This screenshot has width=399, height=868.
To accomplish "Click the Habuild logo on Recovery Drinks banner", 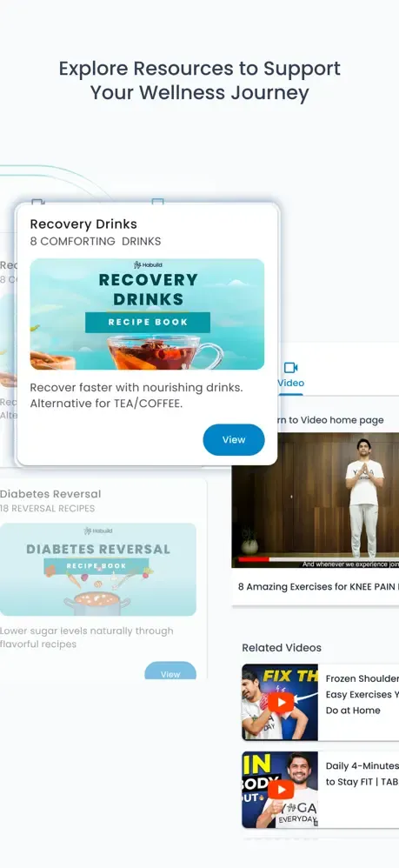I will point(147,265).
